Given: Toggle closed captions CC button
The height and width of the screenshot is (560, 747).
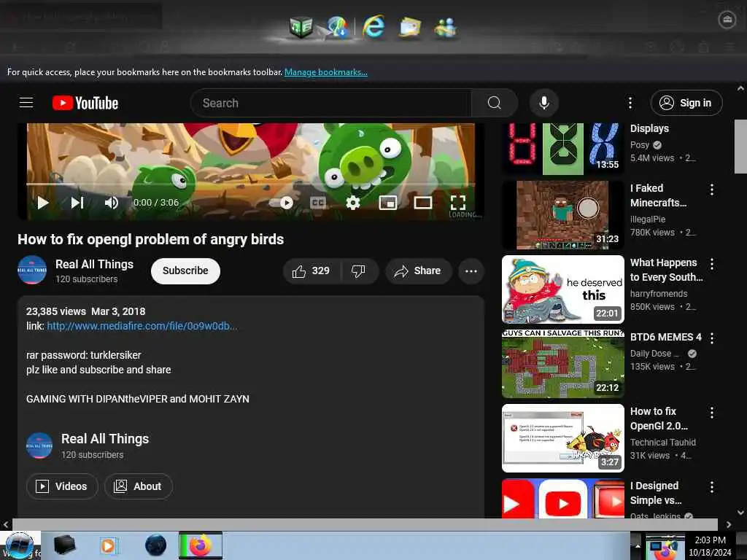Looking at the screenshot, I should click(x=318, y=203).
